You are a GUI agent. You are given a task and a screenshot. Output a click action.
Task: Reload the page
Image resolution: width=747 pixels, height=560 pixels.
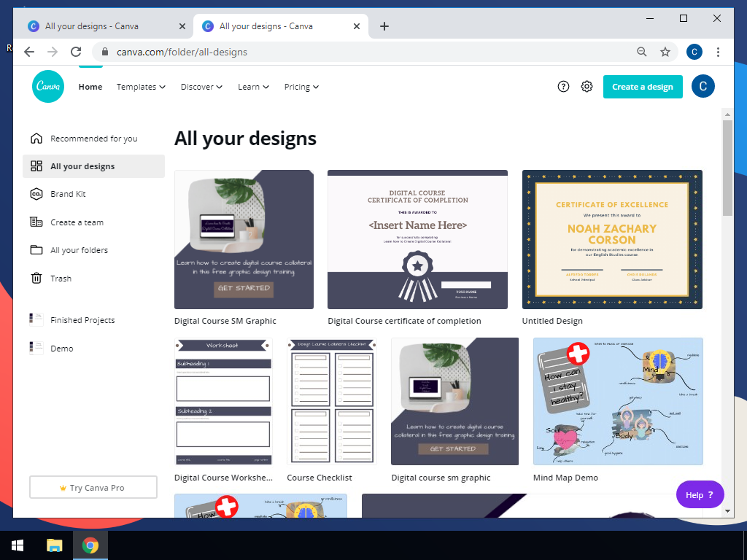(x=76, y=52)
